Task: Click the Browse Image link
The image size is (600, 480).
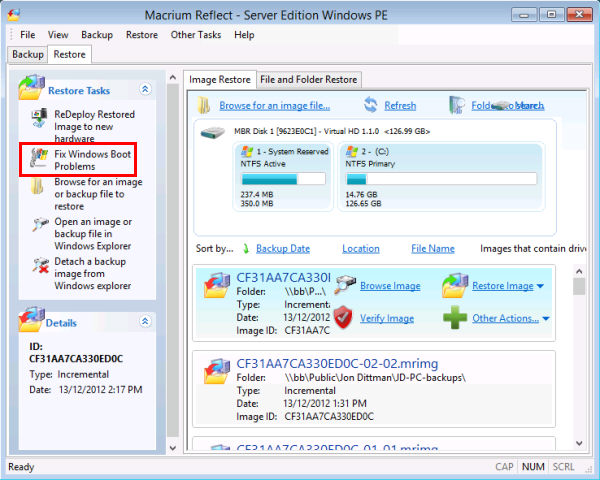Action: [390, 286]
